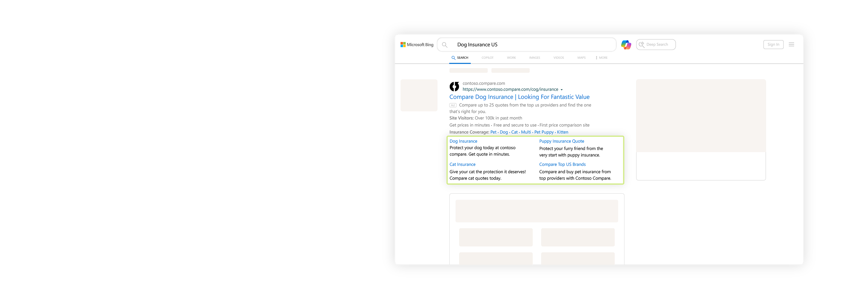The image size is (868, 301).
Task: Click the Contoso Compare site logo
Action: (454, 86)
